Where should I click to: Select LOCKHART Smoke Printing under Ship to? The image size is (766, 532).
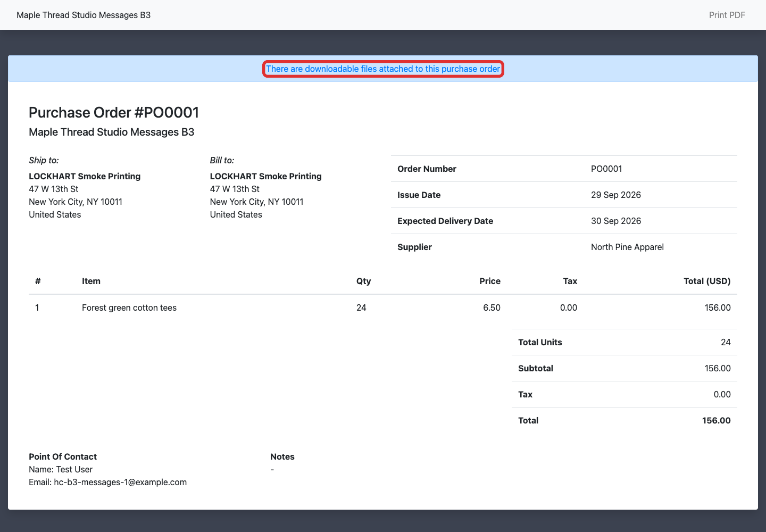pyautogui.click(x=85, y=176)
